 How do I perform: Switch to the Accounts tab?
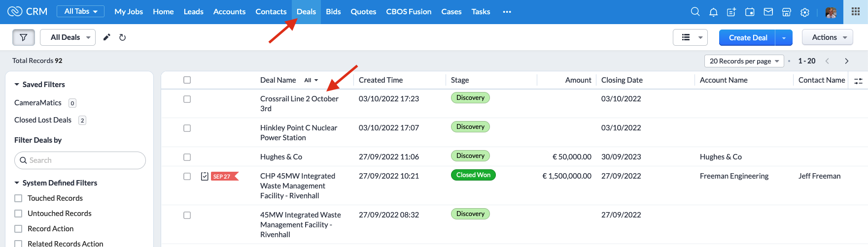click(x=229, y=12)
